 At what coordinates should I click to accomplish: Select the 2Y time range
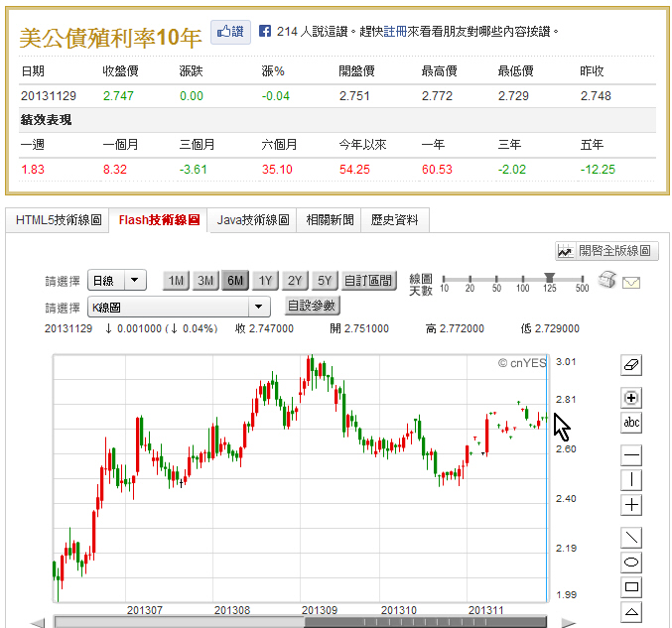[295, 281]
